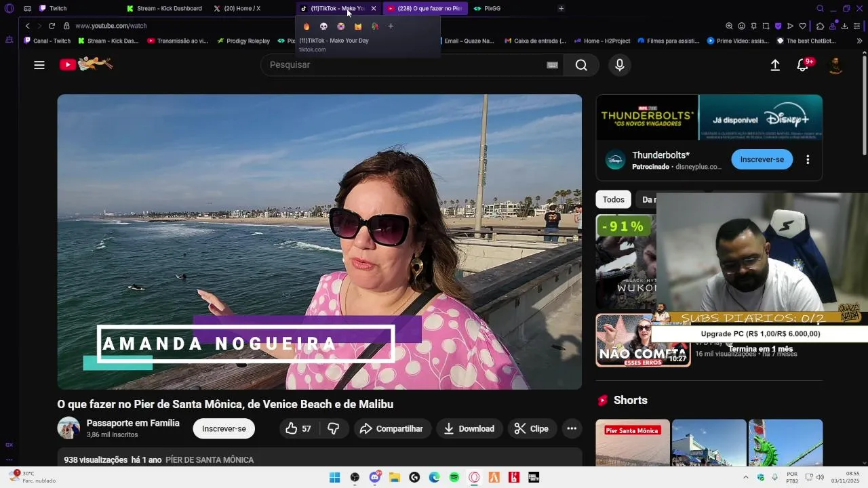The image size is (868, 488).
Task: Open the on-screen keyboard in search box
Action: point(552,65)
